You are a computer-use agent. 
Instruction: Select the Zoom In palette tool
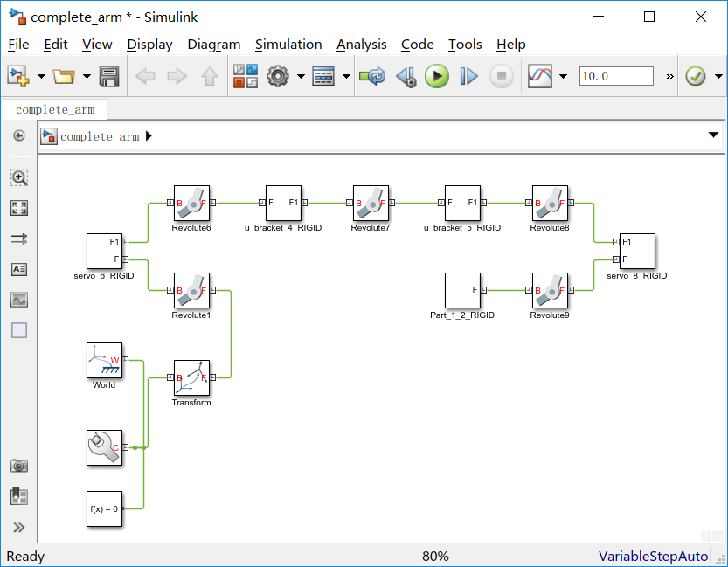[19, 177]
